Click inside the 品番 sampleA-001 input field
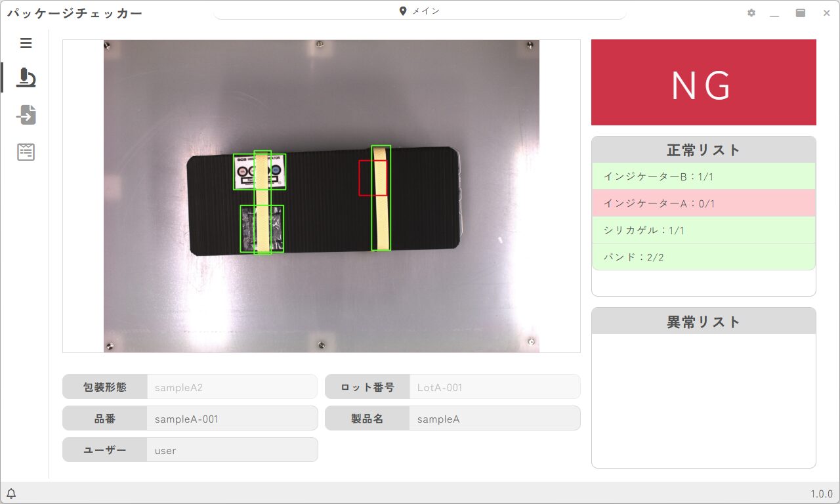Viewport: 840px width, 504px height. point(232,418)
